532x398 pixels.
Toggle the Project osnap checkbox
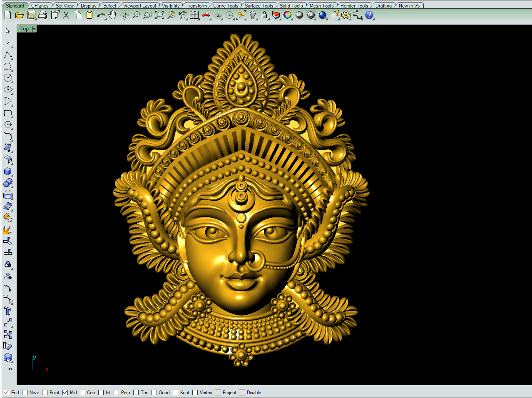(x=218, y=393)
